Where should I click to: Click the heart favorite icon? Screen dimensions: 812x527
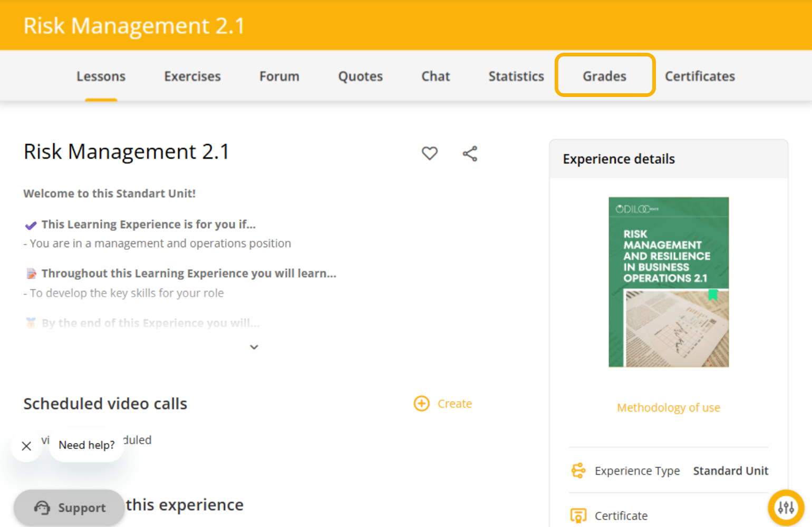430,153
